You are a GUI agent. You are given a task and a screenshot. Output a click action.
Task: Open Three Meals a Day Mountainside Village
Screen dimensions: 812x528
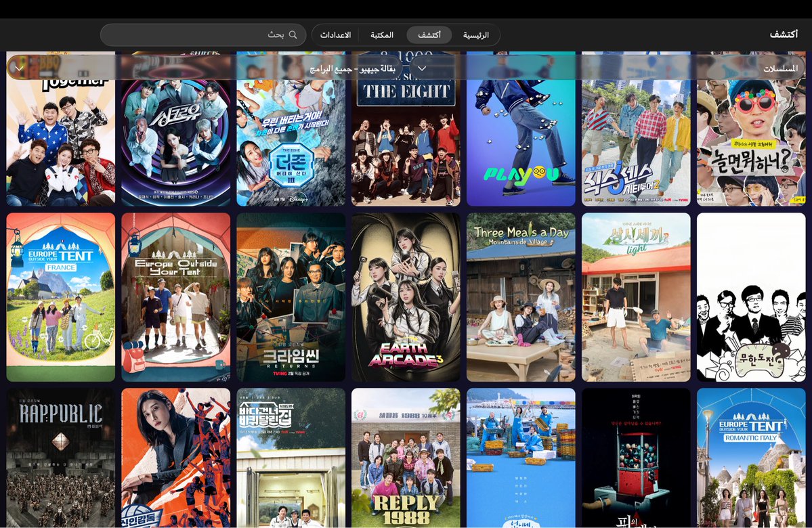point(521,297)
